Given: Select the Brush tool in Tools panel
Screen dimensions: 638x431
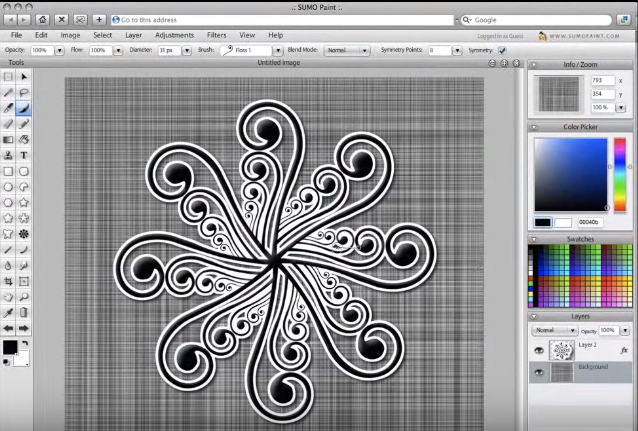Looking at the screenshot, I should [24, 108].
